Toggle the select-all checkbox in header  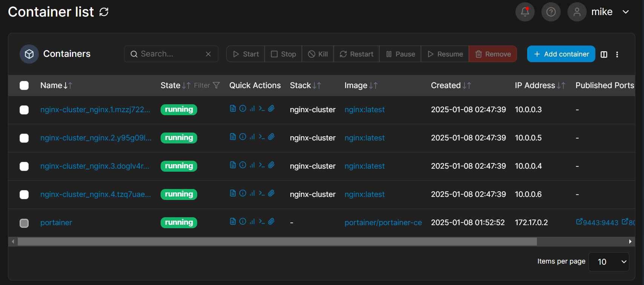pyautogui.click(x=24, y=85)
